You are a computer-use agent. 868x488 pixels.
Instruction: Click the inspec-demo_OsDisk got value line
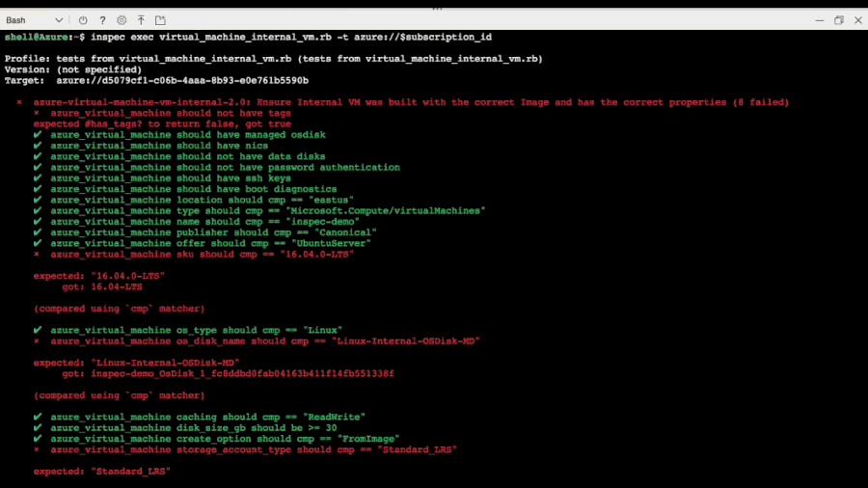241,373
